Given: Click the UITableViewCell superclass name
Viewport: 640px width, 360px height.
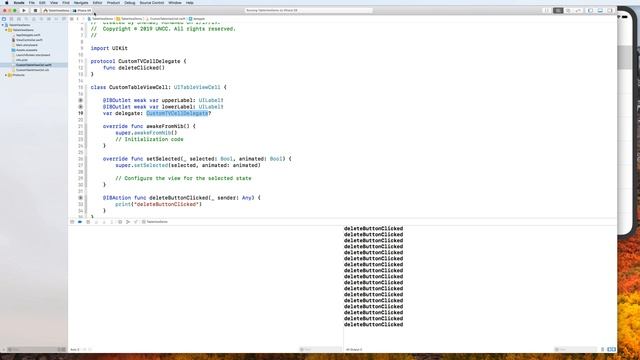Looking at the screenshot, I should [x=197, y=87].
